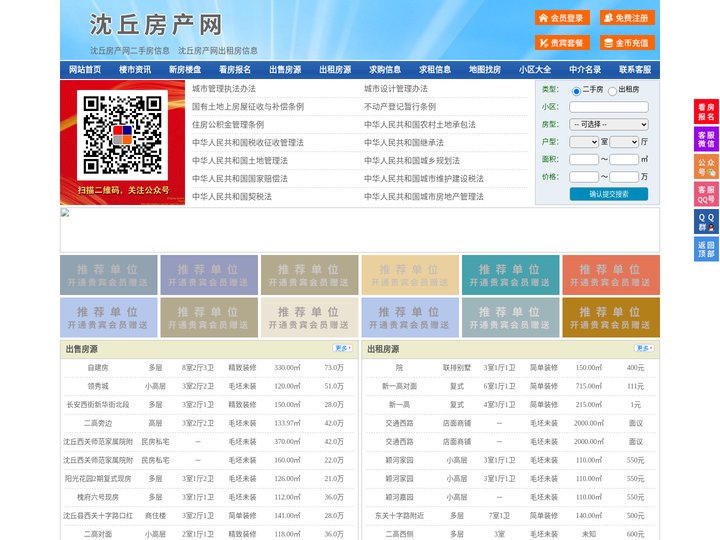Open the 中华人民共和国城乡规划法 link
The image size is (720, 540).
point(412,160)
